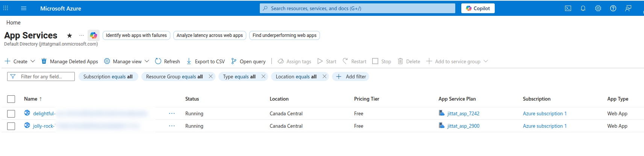Focus the Filter for any field box
Screen dimensions: 644x156
tap(41, 76)
